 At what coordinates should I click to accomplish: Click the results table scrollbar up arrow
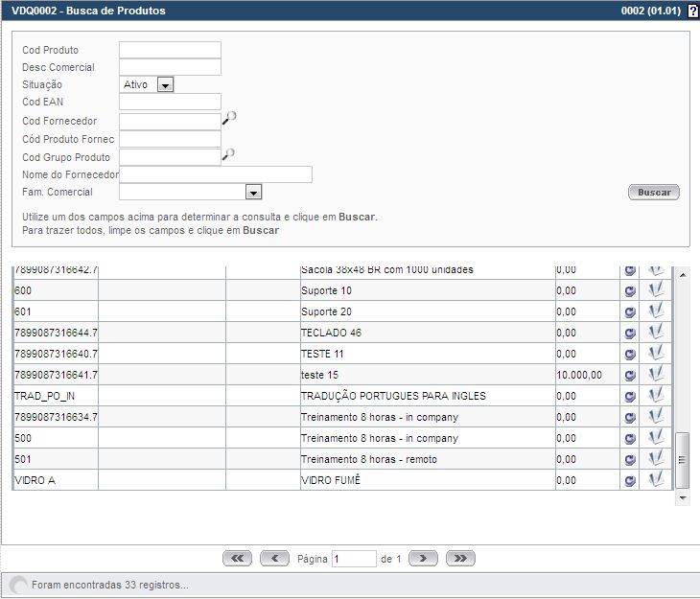tap(683, 275)
